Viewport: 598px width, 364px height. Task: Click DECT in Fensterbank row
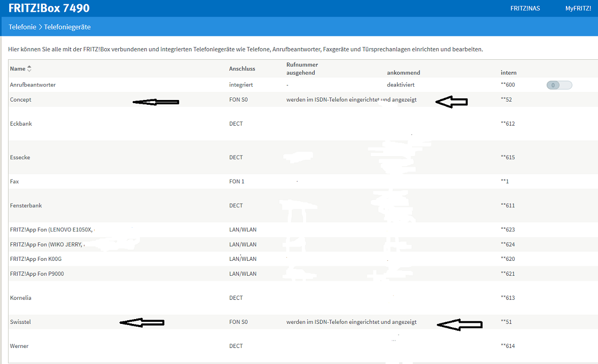236,205
